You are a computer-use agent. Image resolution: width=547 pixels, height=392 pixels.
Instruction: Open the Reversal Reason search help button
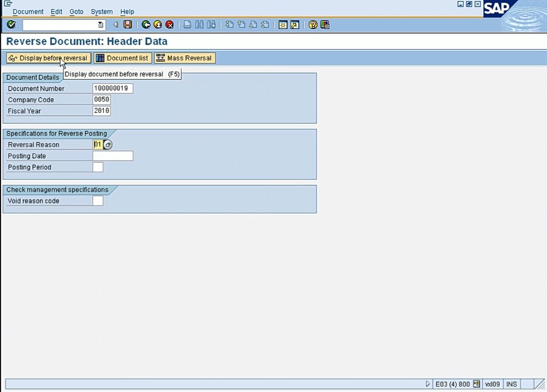tap(108, 144)
